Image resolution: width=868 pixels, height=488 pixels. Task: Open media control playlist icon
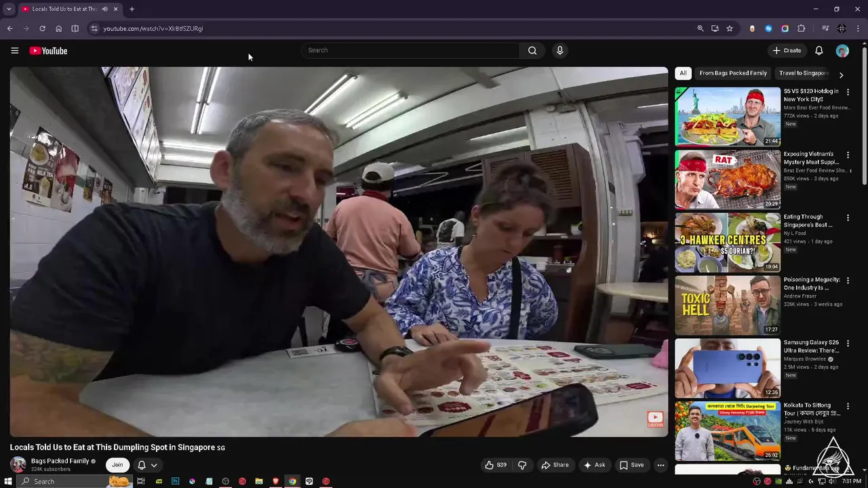coord(825,28)
